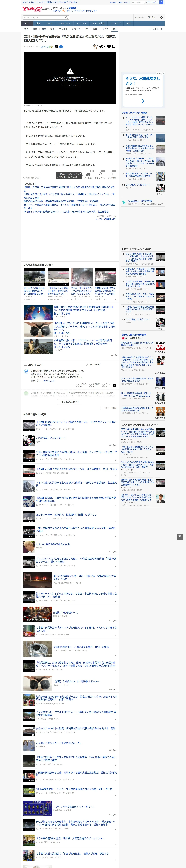Select the 国内 category tab
This screenshot has width=186, height=868.
(x=35, y=29)
